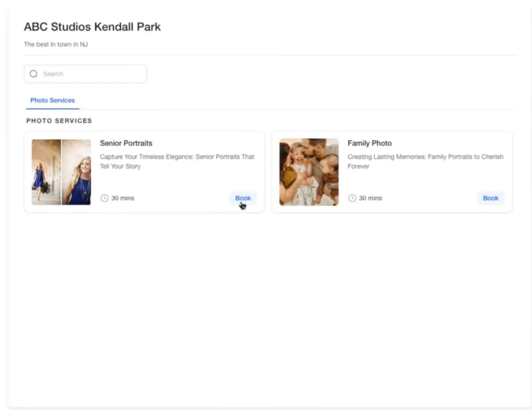Screen dimensions: 532x410
Task: Click the tagline The best in town in NJ
Action: point(56,44)
